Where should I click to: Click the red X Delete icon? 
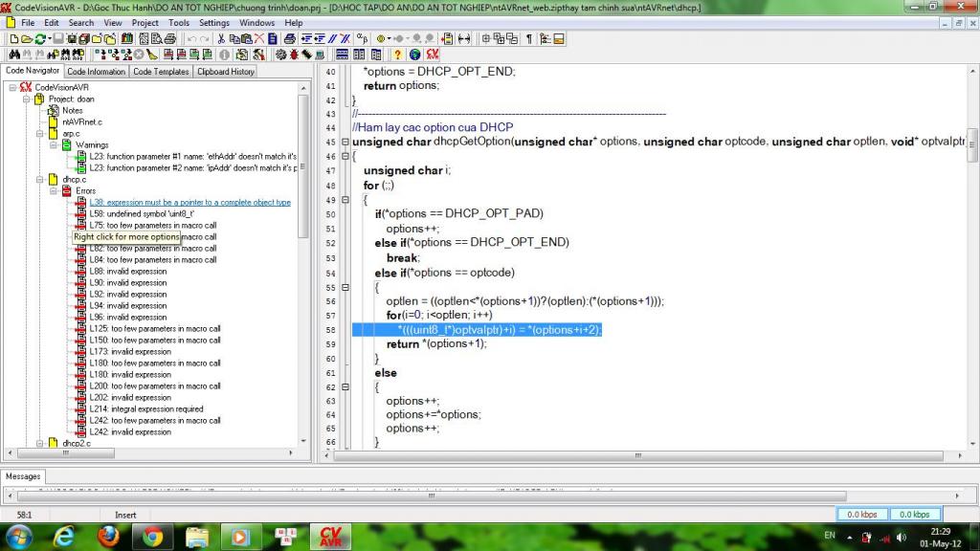coord(259,38)
